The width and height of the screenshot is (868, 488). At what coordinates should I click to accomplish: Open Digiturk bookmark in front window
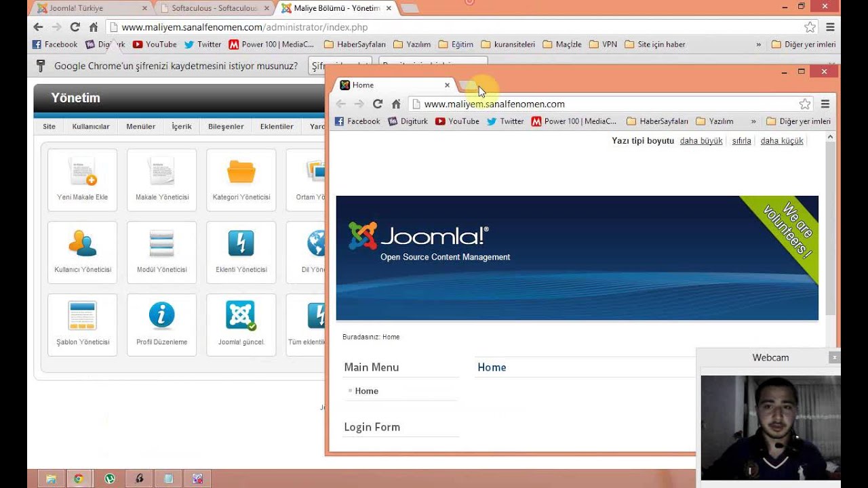pyautogui.click(x=408, y=121)
